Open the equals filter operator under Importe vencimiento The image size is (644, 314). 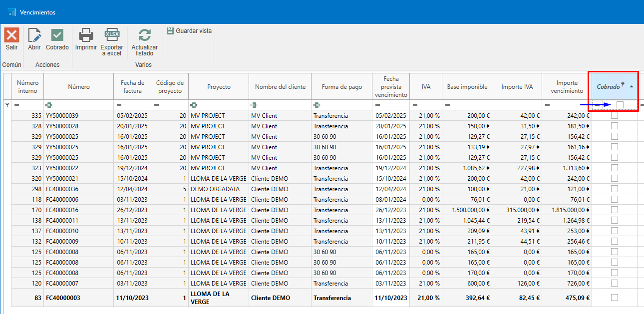click(548, 105)
